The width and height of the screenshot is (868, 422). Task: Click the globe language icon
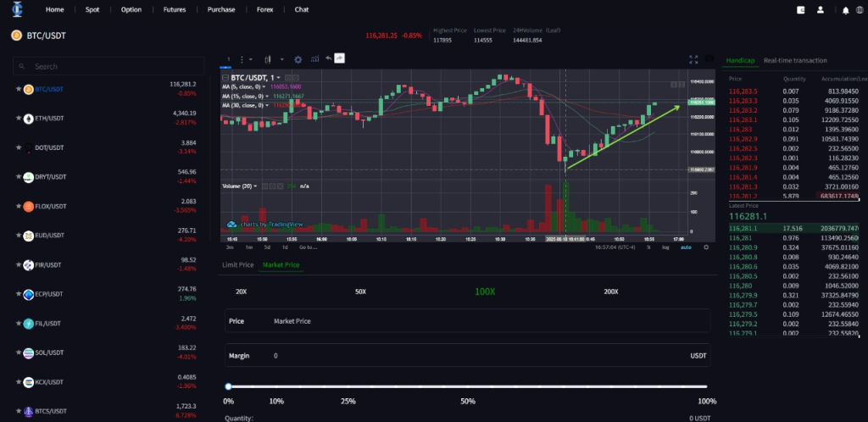point(861,9)
